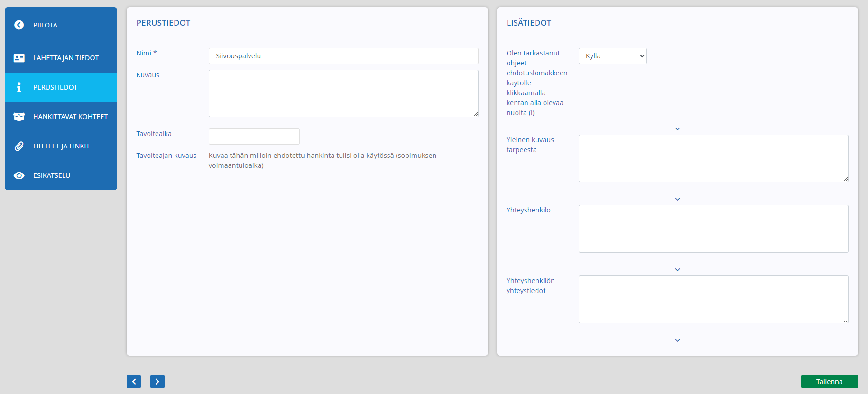The height and width of the screenshot is (394, 868).
Task: Click the Yhteyshenkilö text area
Action: 713,229
